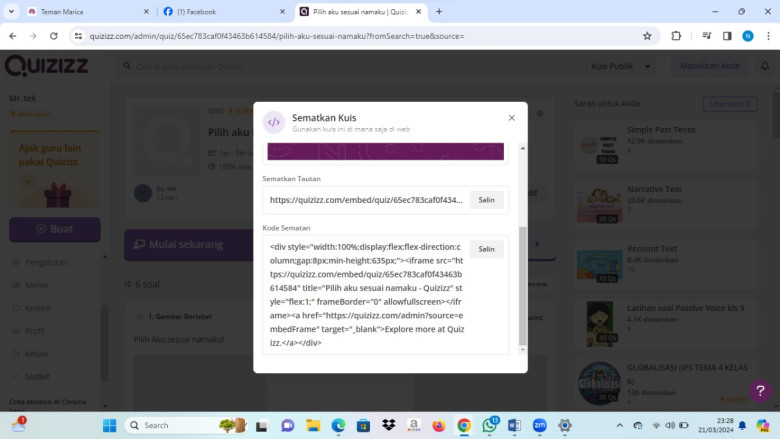
Task: Click inside the Kode Sematan code box
Action: click(367, 294)
